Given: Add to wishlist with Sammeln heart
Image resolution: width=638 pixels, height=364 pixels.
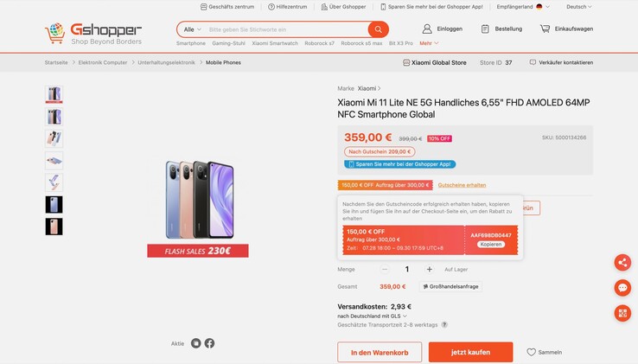Looking at the screenshot, I should click(x=531, y=352).
